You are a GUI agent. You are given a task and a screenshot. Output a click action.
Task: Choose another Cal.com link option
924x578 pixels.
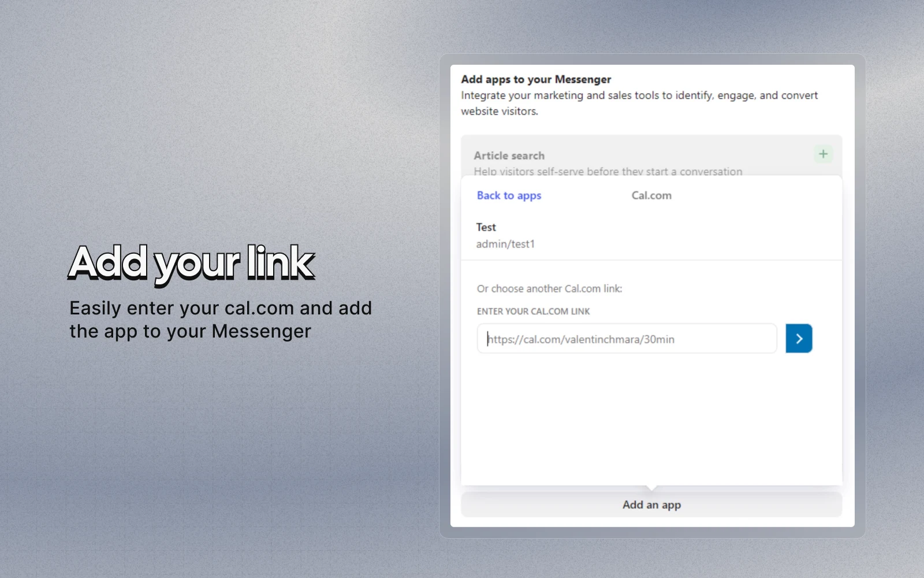point(550,288)
